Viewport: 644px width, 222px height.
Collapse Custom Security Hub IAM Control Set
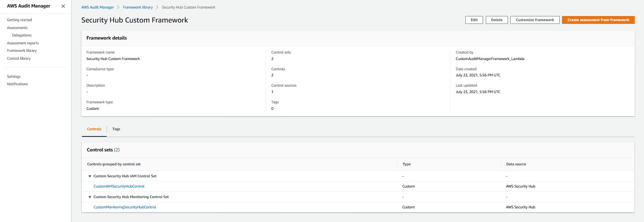(90, 176)
